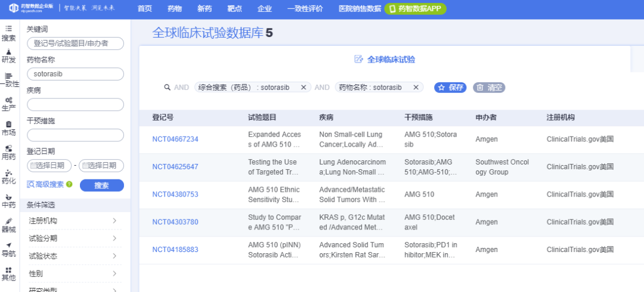Open the 中药 sidebar icon
This screenshot has height=292, width=644.
[8, 201]
